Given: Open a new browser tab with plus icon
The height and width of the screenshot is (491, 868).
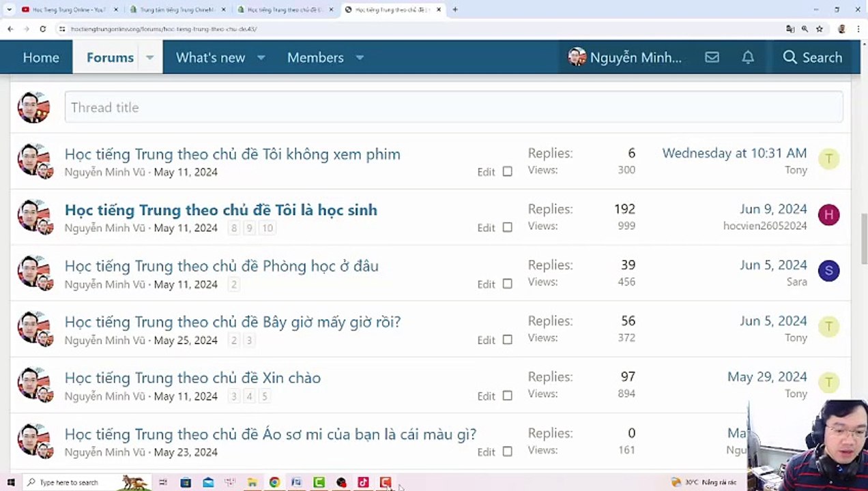Looking at the screenshot, I should [x=455, y=10].
